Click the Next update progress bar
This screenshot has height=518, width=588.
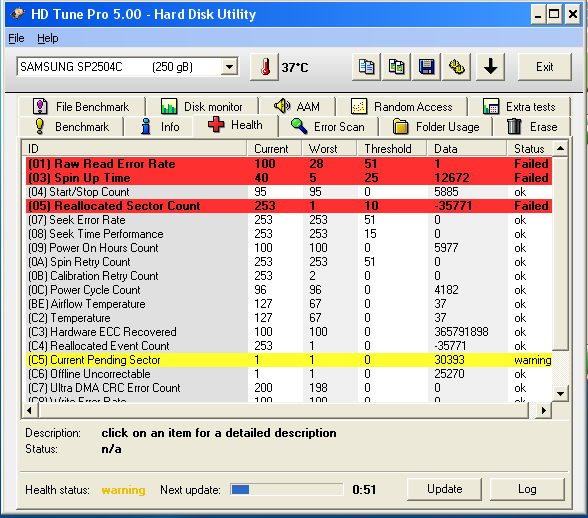(x=286, y=489)
